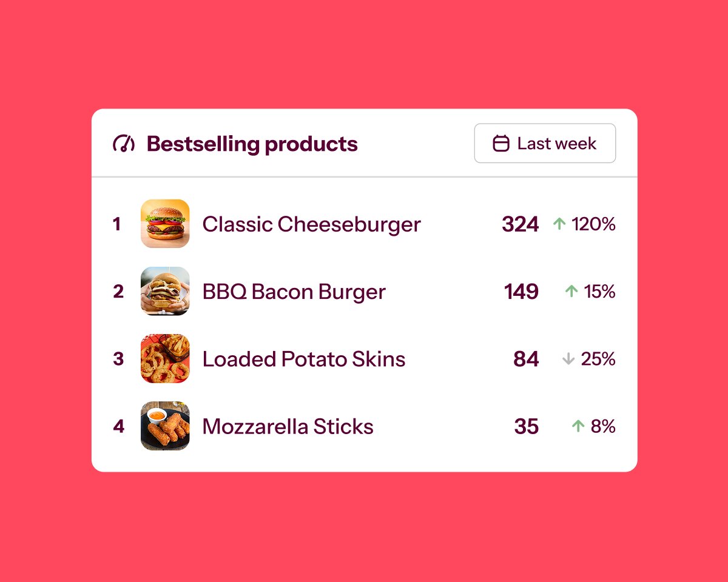This screenshot has height=582, width=728.
Task: Select the BBQ Bacon Burger product name
Action: 294,292
